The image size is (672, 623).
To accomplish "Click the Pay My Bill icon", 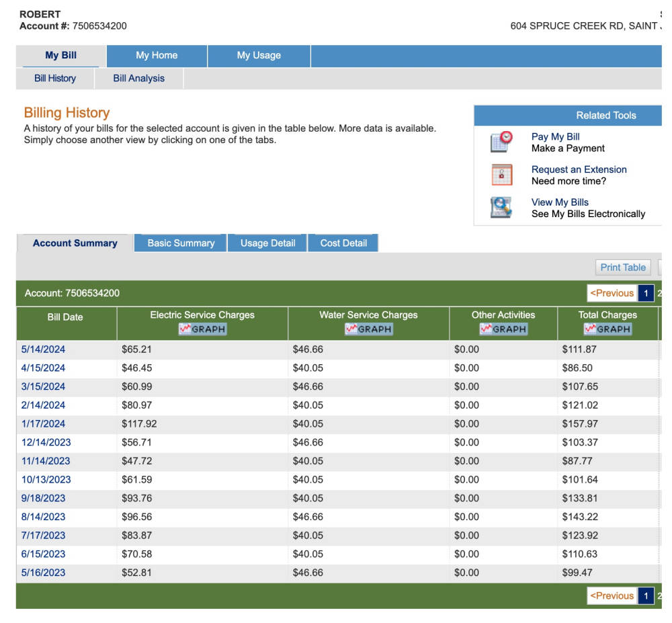I will [501, 142].
